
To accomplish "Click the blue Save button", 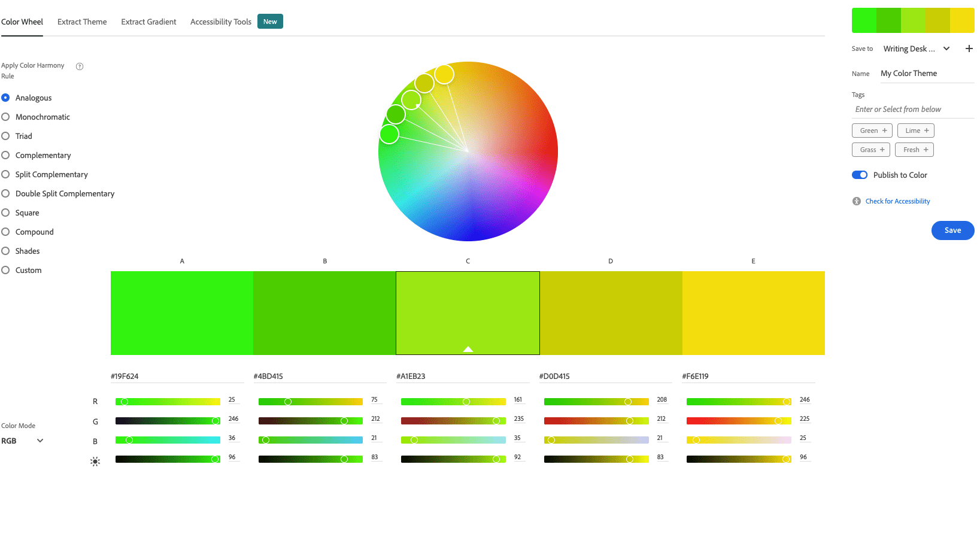I will pos(952,230).
